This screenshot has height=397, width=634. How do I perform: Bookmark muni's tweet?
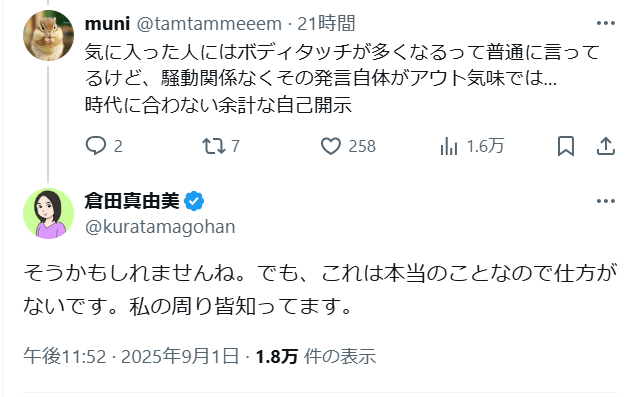coord(566,146)
